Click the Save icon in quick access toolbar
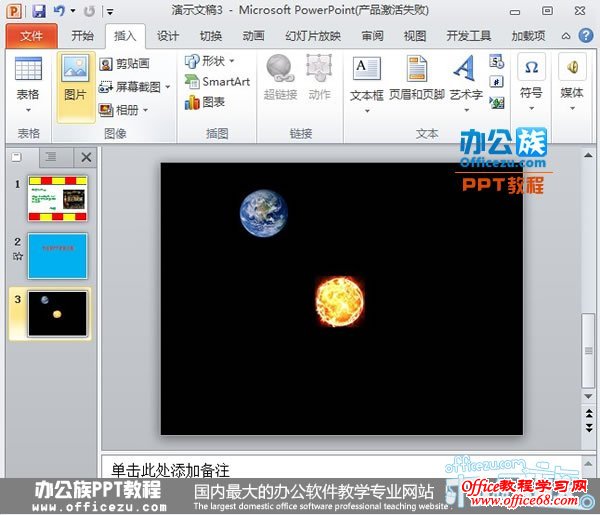 39,11
